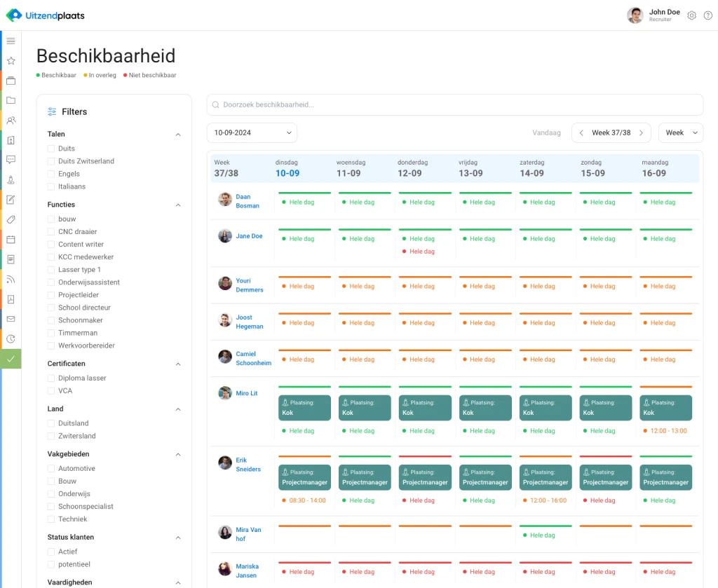
Task: Go to next week using right arrow
Action: (641, 132)
